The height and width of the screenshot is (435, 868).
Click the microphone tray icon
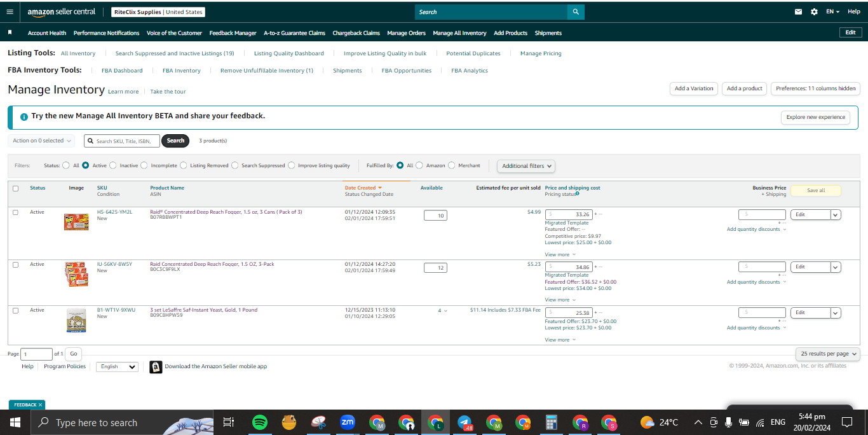[728, 422]
